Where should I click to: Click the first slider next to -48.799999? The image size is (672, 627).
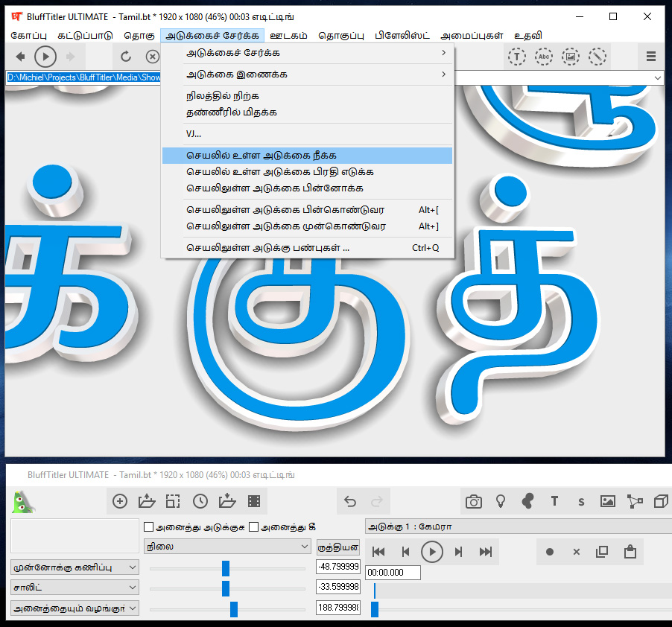226,568
